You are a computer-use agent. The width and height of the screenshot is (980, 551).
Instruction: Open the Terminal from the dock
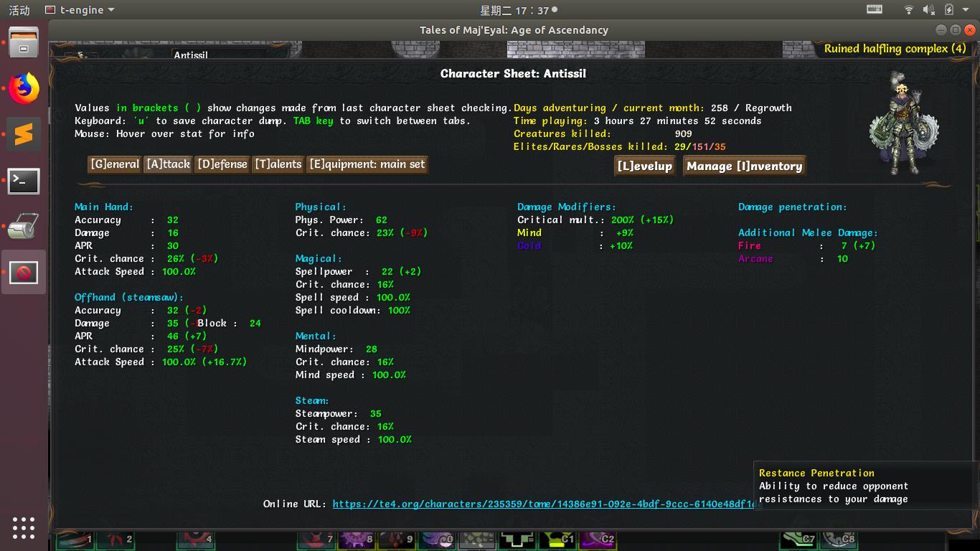click(24, 181)
